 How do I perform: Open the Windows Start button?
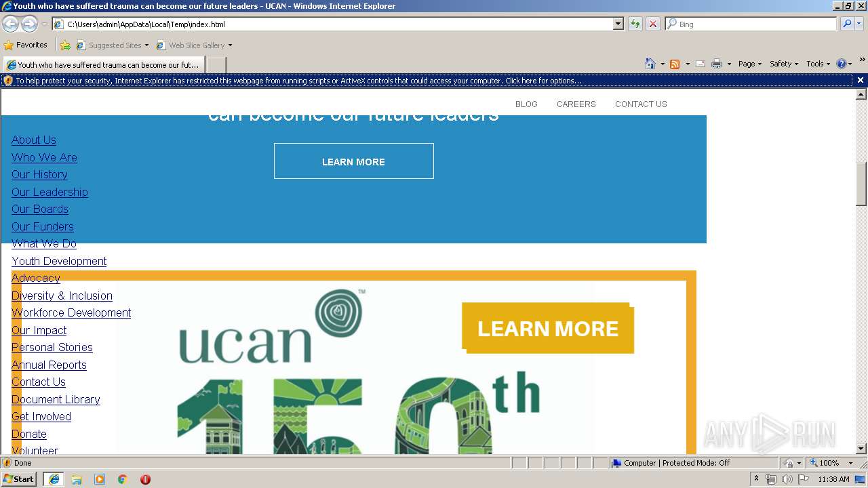[19, 479]
